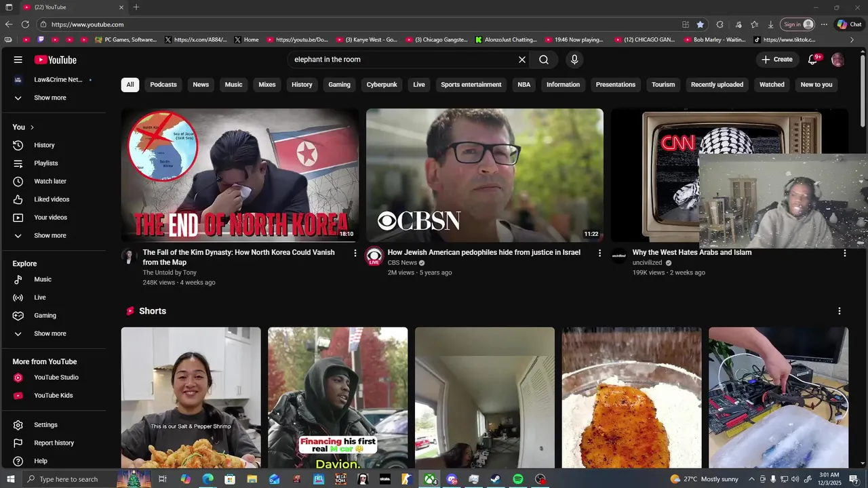Open the uncivilized channel link

pos(647,263)
